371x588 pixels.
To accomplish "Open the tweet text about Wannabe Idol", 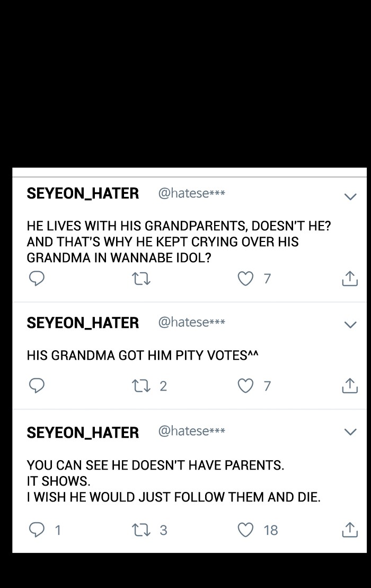I will pyautogui.click(x=179, y=241).
